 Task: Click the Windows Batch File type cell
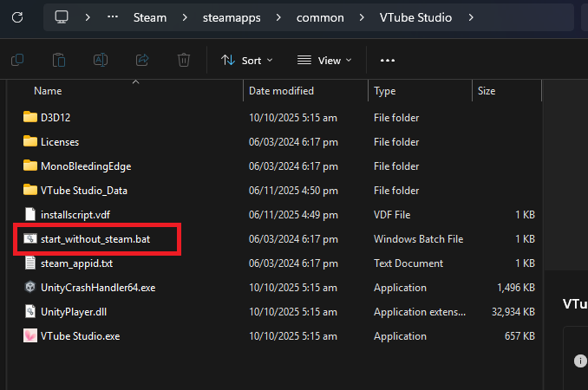tap(419, 239)
